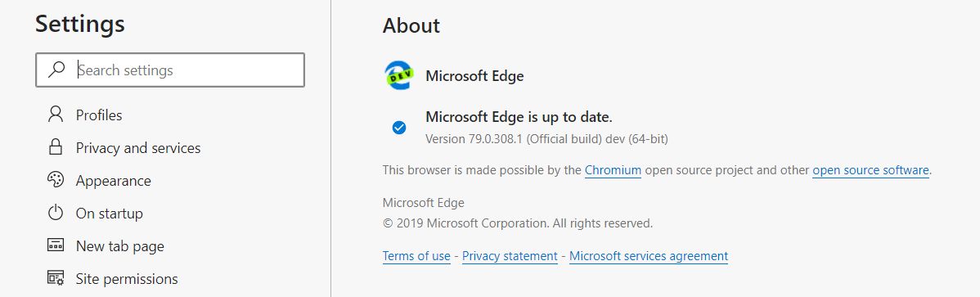Click the magnifier icon in search box
Viewport: 980px width, 297px height.
pyautogui.click(x=56, y=70)
